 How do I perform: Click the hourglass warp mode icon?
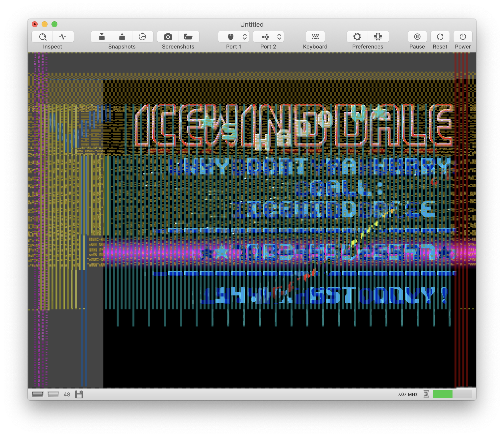click(x=426, y=394)
